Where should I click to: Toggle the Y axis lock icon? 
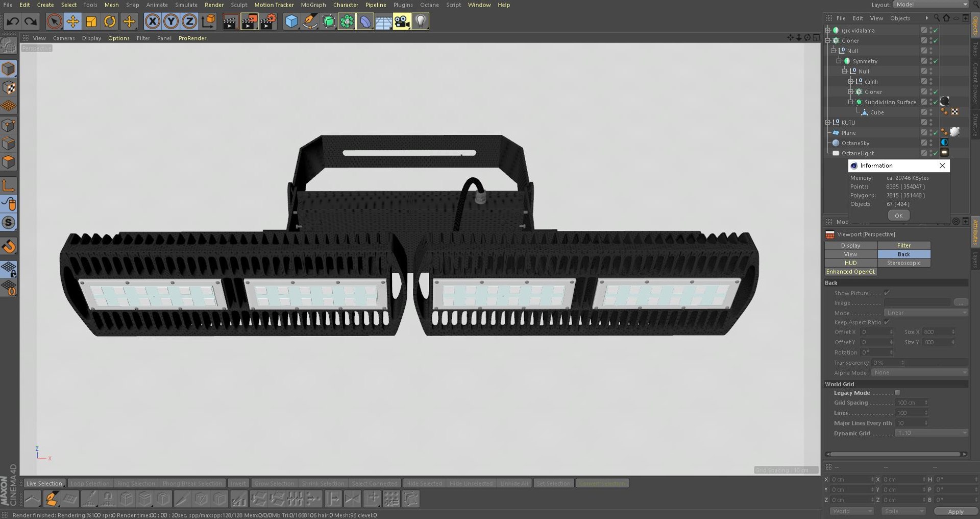click(171, 21)
